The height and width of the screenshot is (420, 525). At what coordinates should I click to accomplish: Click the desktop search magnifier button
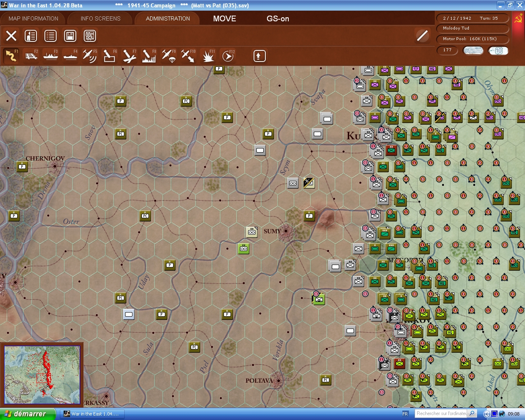pos(472,413)
